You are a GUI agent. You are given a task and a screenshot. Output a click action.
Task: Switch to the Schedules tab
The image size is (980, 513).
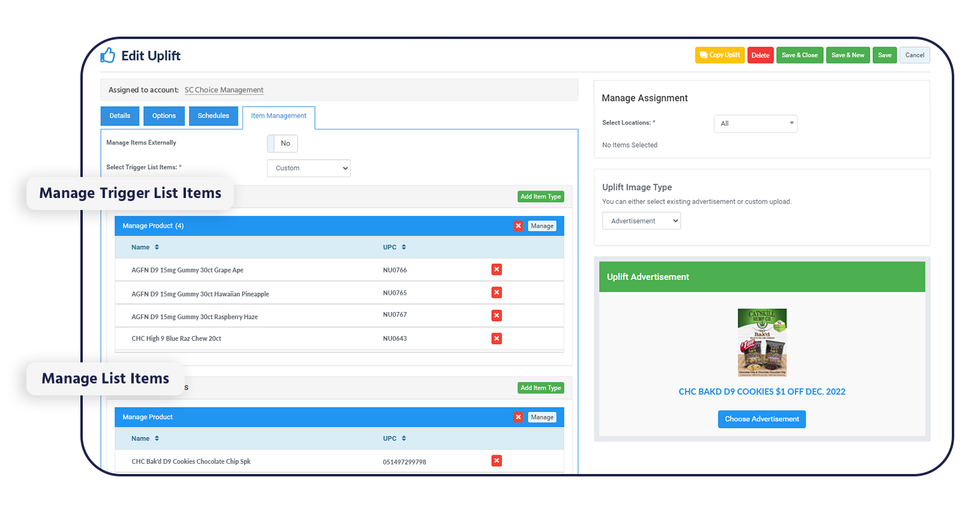(x=213, y=116)
